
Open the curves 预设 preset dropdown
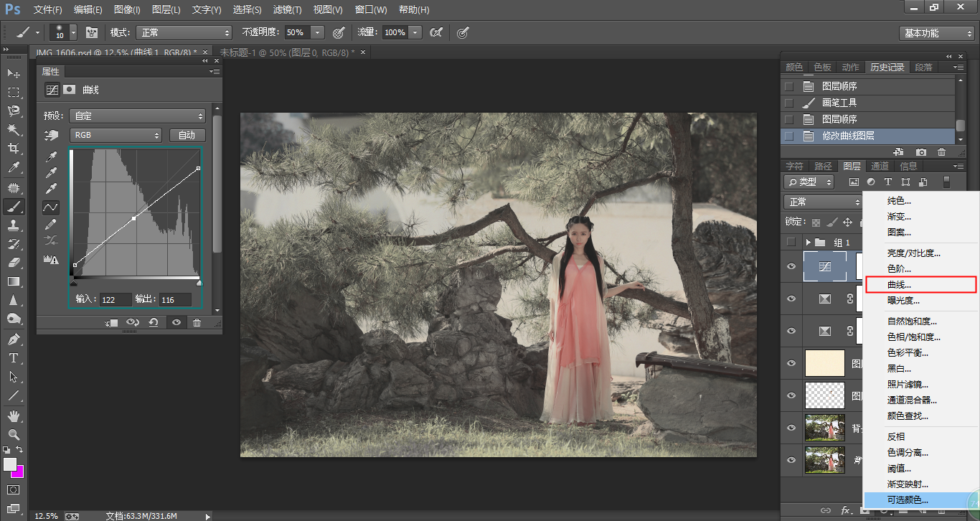click(138, 116)
